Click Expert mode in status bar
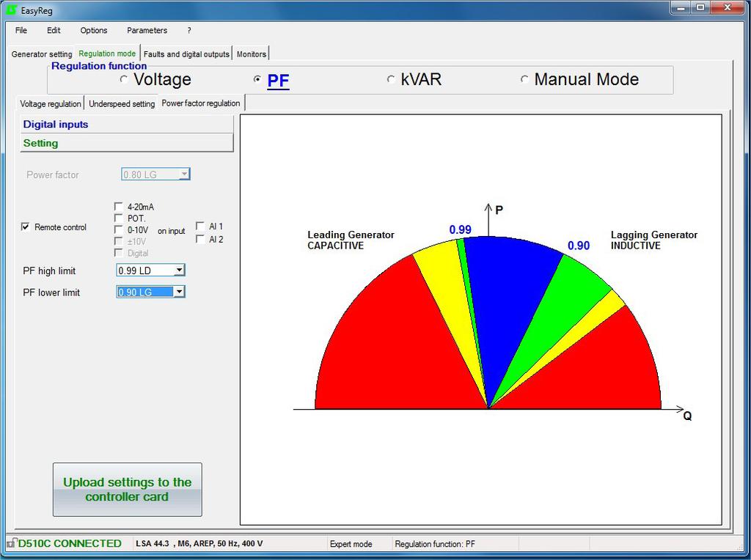Image resolution: width=751 pixels, height=560 pixels. point(351,544)
